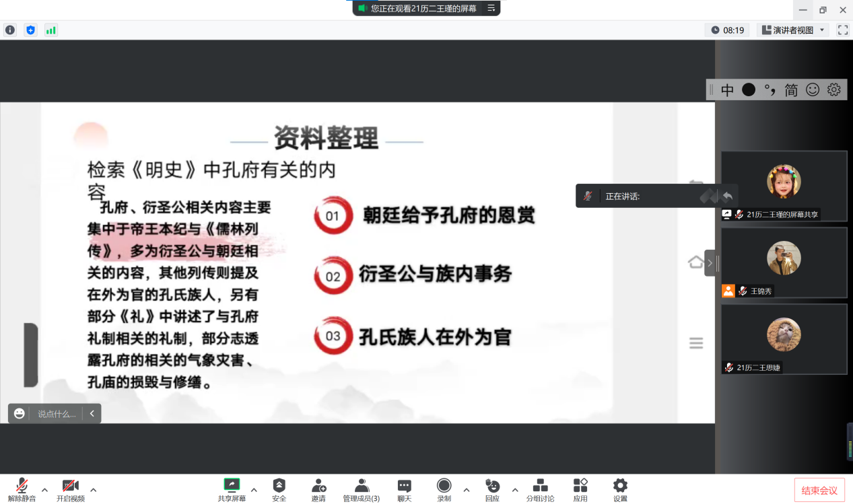
Task: Enter fullscreen mode from top-right icon
Action: coord(843,30)
